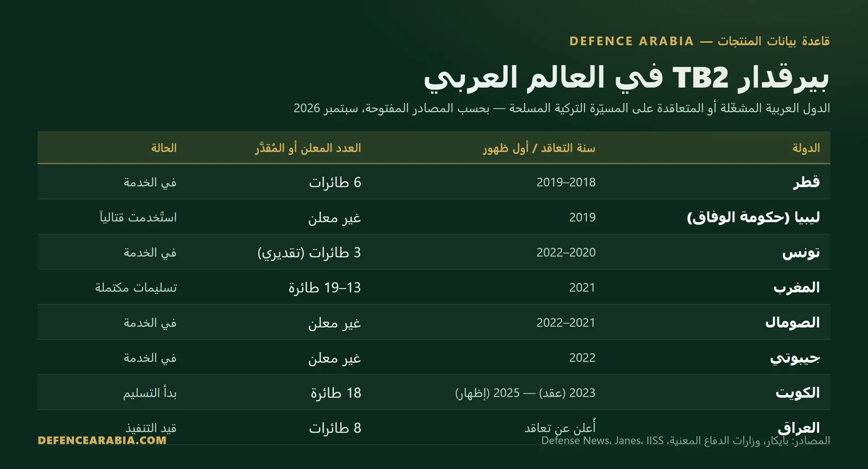Screen dimensions: 868x469
Task: Click the 2019 year cell for Libya
Action: pyautogui.click(x=582, y=217)
